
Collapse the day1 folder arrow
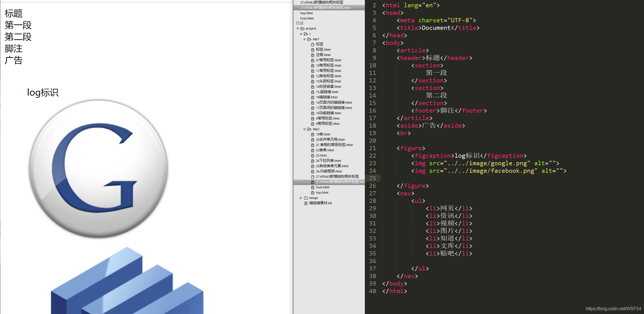pyautogui.click(x=304, y=39)
